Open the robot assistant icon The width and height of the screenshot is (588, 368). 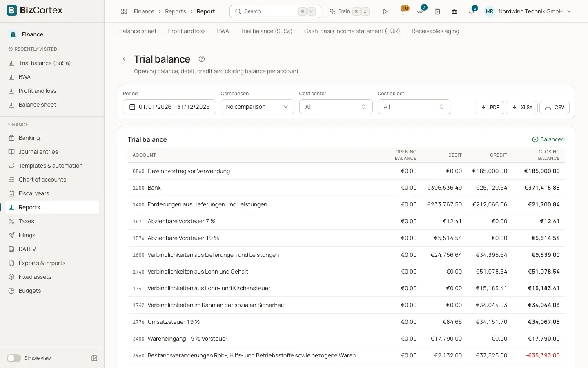click(454, 11)
